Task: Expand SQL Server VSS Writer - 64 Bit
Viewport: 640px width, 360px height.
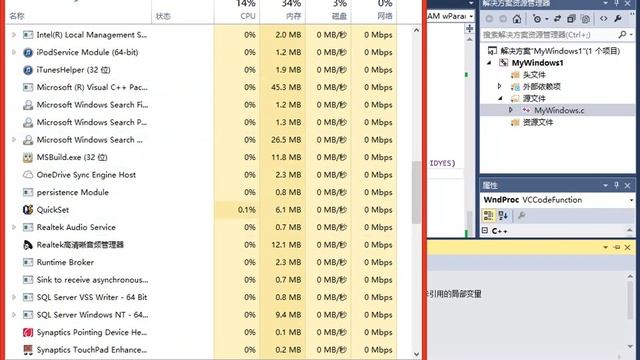Action: click(14, 297)
